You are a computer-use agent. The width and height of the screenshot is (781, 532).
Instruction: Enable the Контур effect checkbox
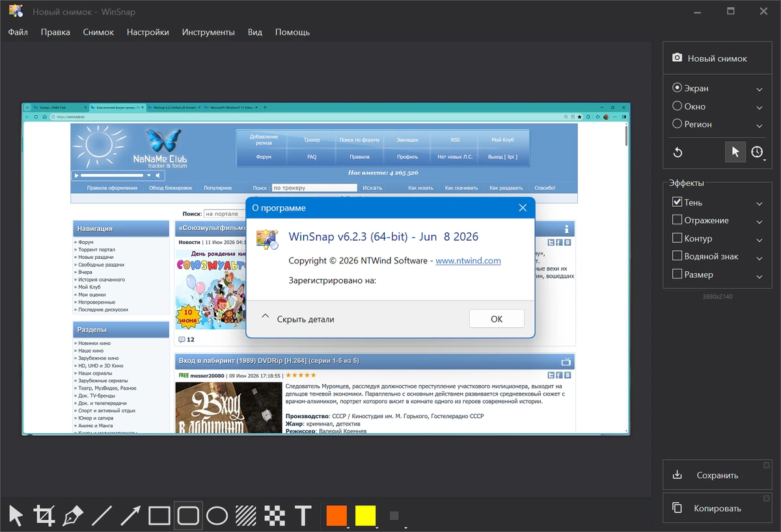coord(677,238)
